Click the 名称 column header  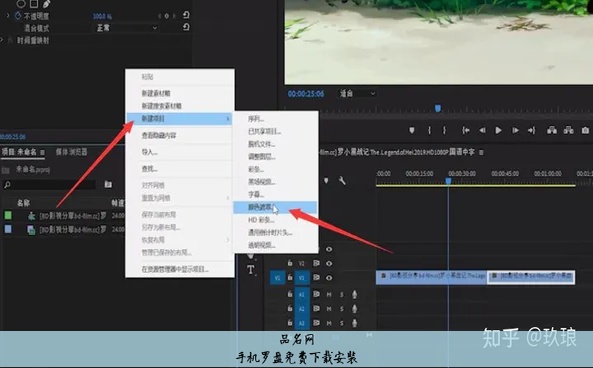23,203
